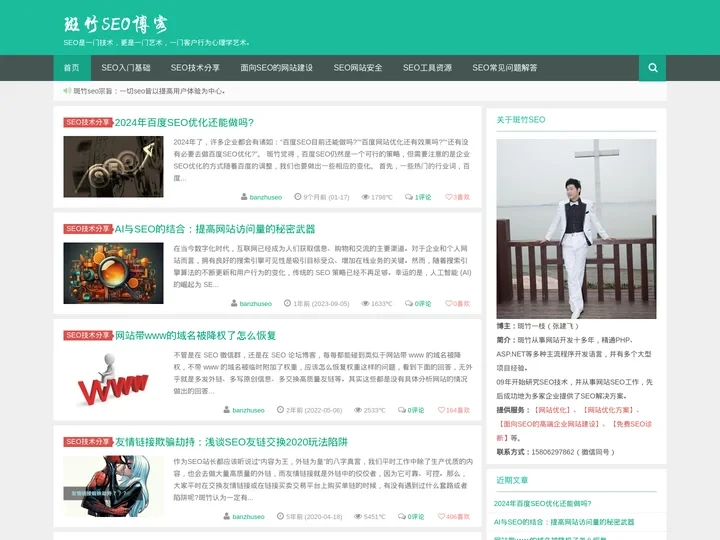Click the comment bubble beside 0评论 on the AI与SEO post
The width and height of the screenshot is (720, 540).
409,304
